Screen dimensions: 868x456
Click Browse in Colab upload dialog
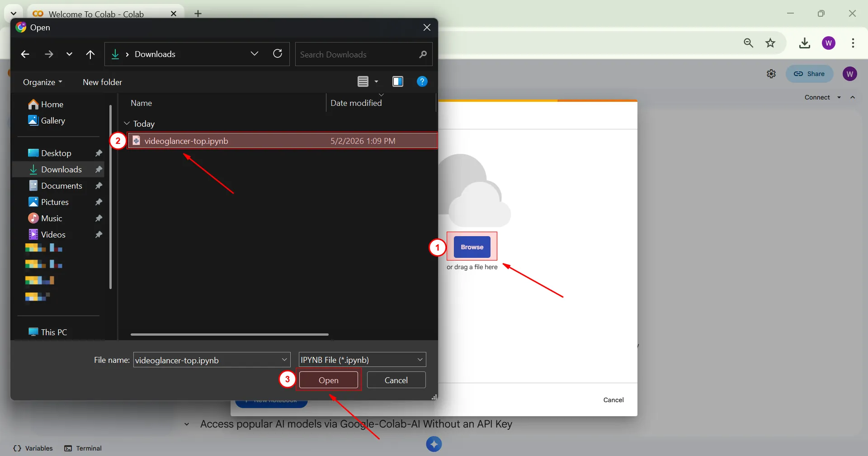point(472,247)
